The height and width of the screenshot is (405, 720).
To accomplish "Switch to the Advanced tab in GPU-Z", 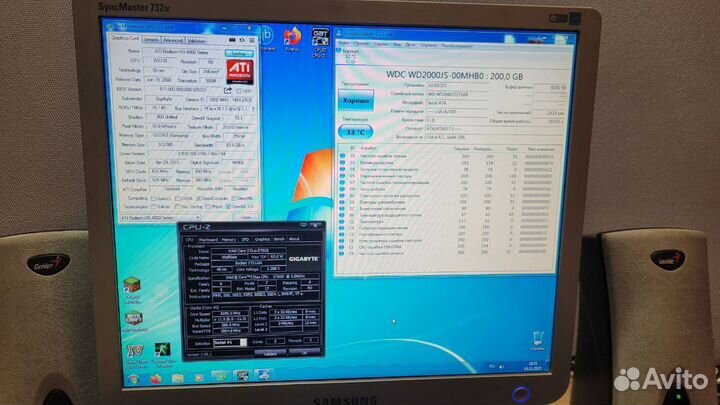I will point(173,40).
